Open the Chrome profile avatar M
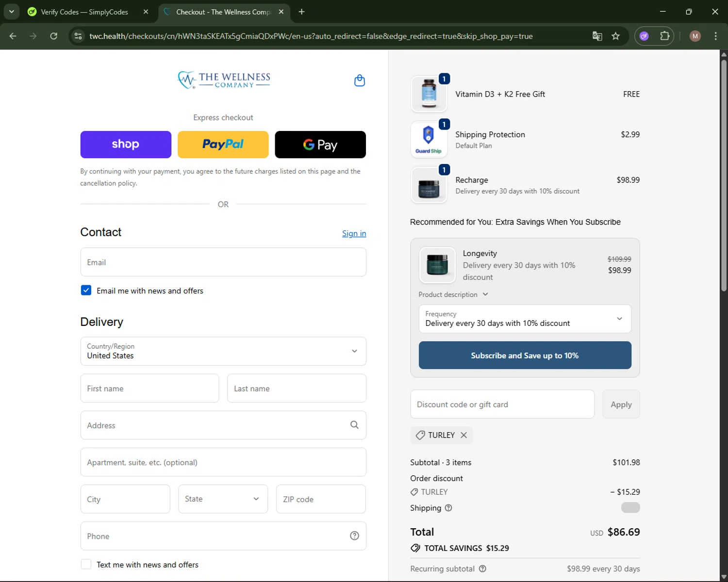 [695, 36]
